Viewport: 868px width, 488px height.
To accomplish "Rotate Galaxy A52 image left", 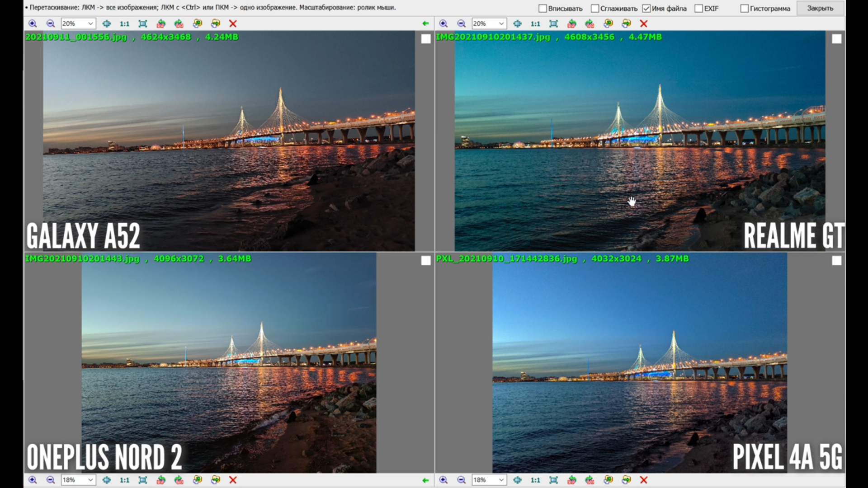I will click(161, 23).
